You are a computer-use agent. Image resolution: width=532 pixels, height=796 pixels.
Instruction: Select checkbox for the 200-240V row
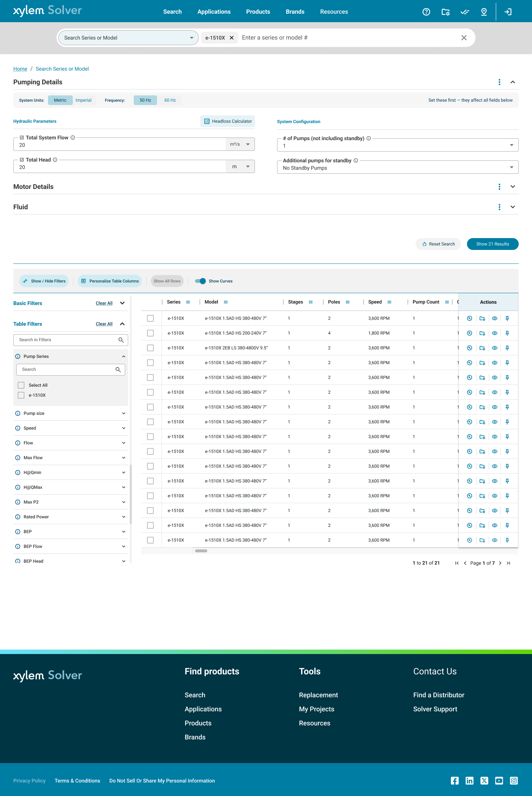pyautogui.click(x=150, y=333)
